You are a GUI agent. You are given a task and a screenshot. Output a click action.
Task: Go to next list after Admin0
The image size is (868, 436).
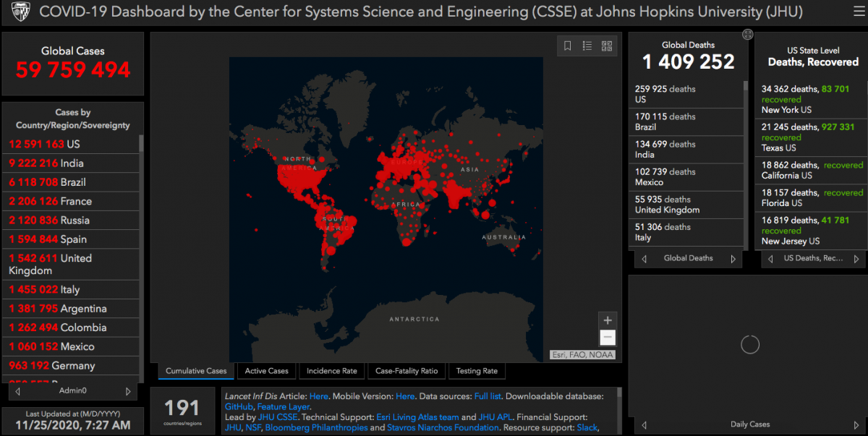point(128,391)
